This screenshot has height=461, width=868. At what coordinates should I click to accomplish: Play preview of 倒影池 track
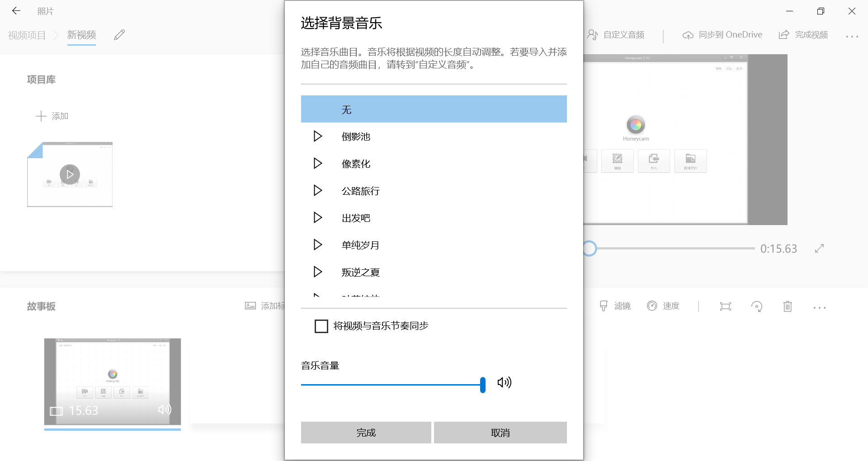point(318,136)
